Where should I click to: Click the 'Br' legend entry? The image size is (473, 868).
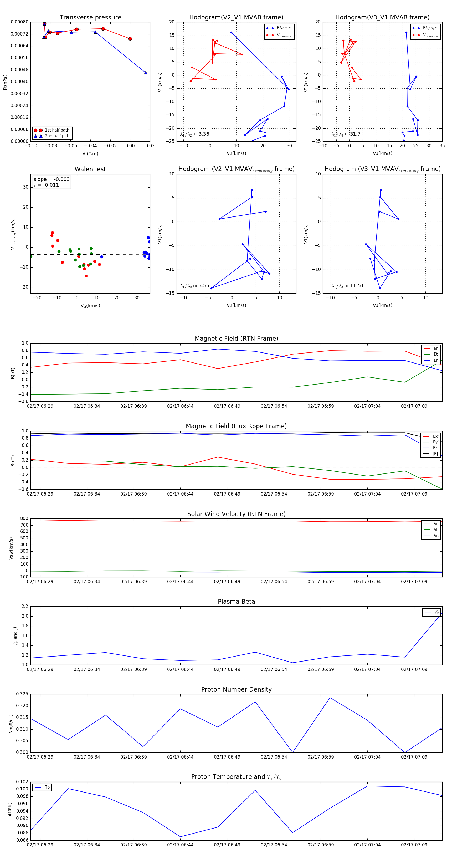[x=431, y=349]
